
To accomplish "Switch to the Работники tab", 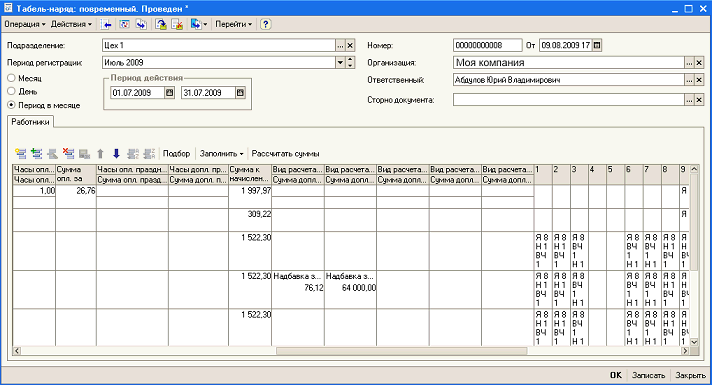I will tap(30, 122).
